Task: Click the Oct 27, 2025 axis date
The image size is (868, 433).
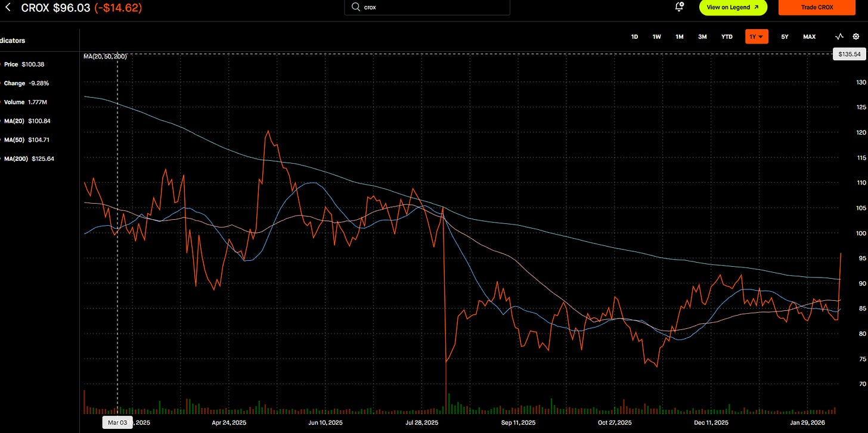Action: (x=615, y=422)
